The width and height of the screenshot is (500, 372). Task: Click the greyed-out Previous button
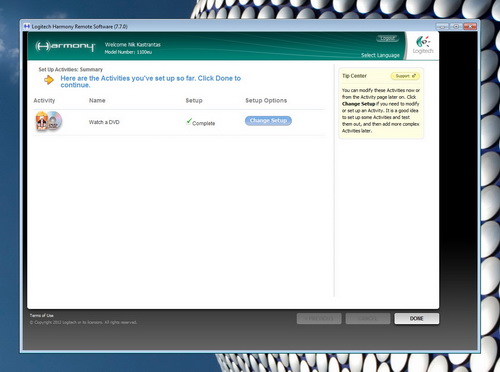point(319,318)
